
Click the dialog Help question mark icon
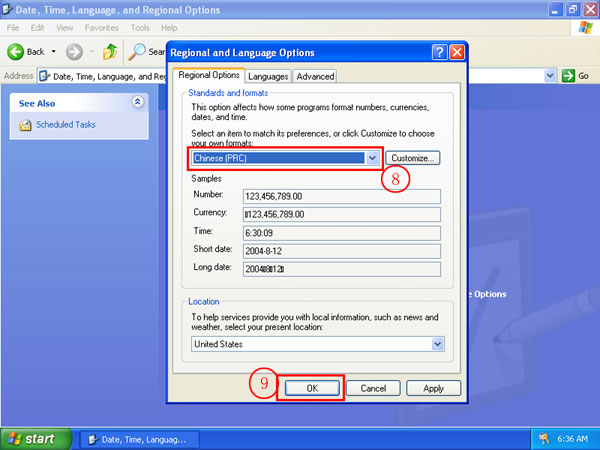(439, 52)
